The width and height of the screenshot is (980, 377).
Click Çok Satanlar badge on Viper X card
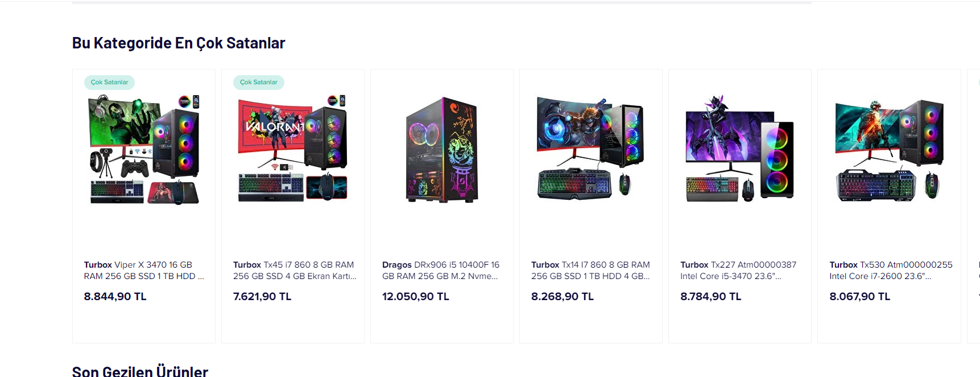pyautogui.click(x=110, y=83)
